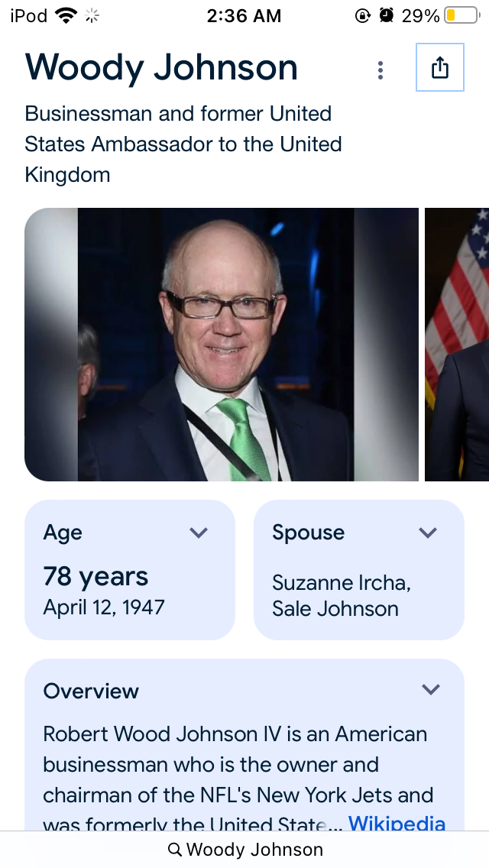
Task: Tap the Age card showing 78 years
Action: coord(130,570)
